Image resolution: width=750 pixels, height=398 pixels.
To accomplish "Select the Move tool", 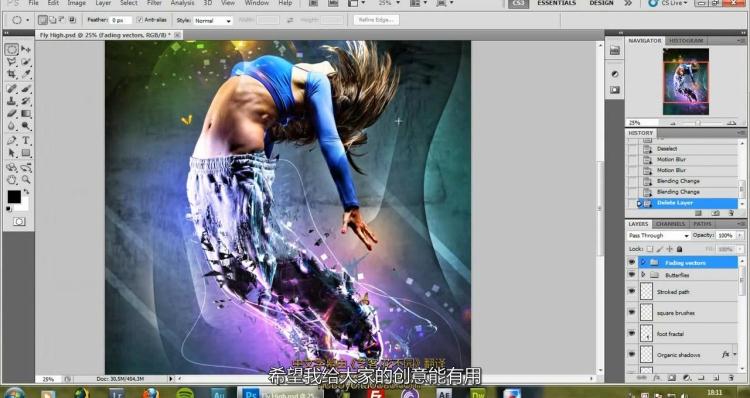I will [26, 49].
